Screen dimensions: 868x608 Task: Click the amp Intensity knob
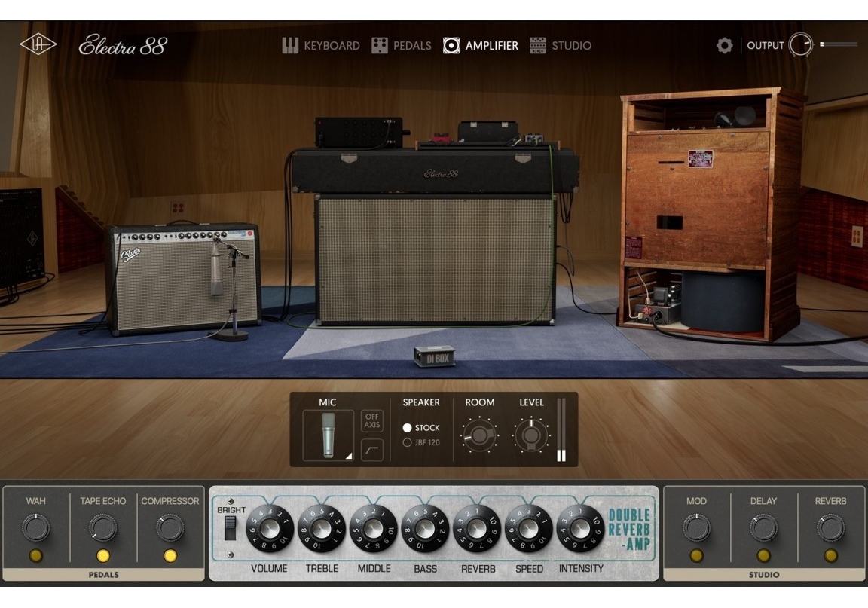[x=581, y=528]
